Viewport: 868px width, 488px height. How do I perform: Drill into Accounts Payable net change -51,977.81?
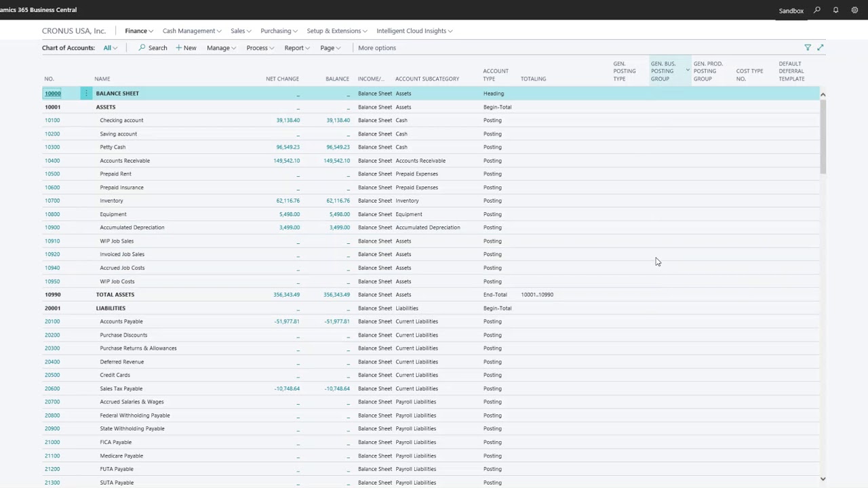coord(287,321)
